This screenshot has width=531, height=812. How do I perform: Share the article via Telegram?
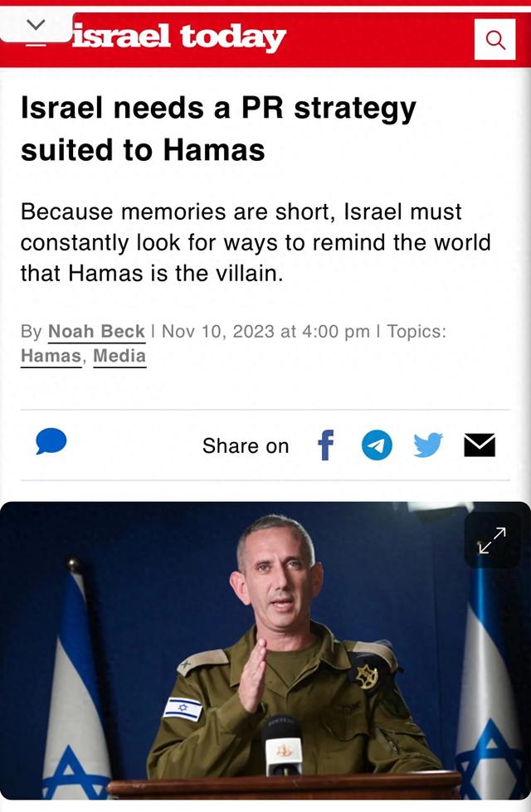(377, 445)
